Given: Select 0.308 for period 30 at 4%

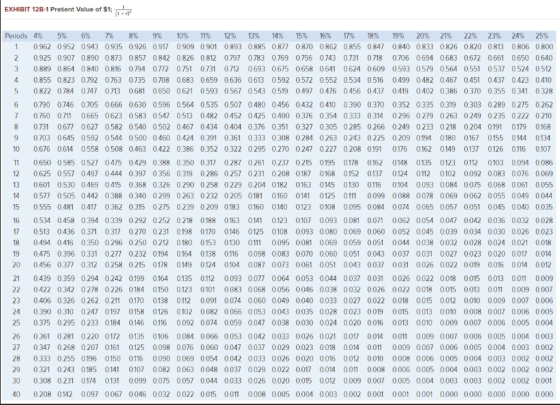Looking at the screenshot, I should click(x=42, y=381).
